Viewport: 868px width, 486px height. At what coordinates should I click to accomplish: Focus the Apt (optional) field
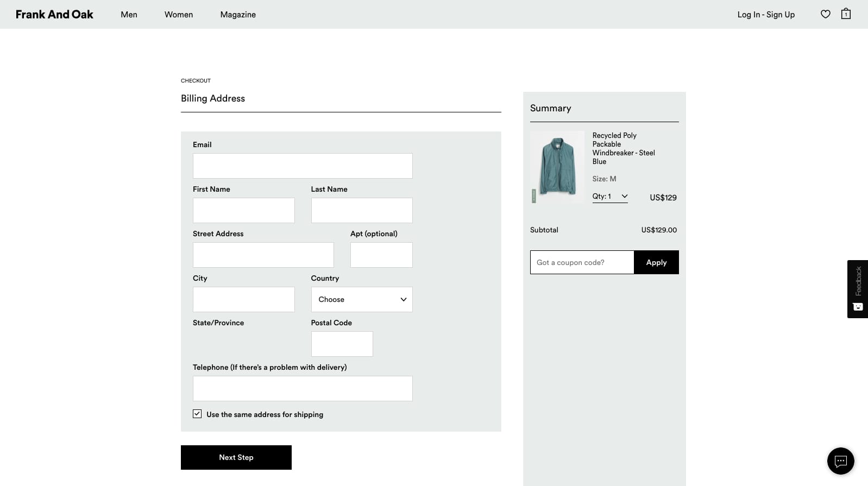[381, 255]
